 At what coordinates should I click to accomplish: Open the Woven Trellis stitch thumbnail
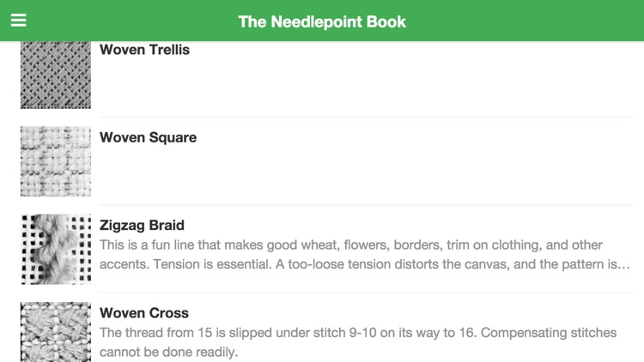[56, 75]
